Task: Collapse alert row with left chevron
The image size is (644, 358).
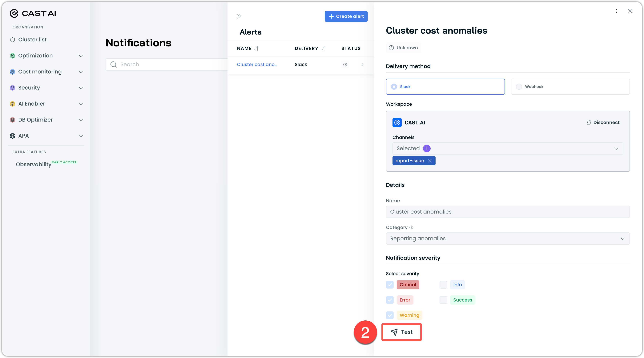Action: 363,65
